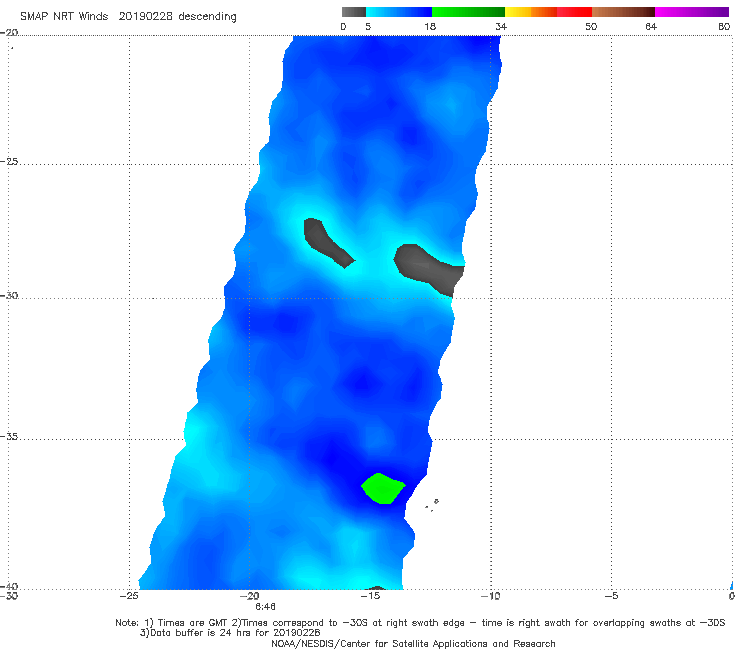Click the '-15' longitude axis label
This screenshot has width=740, height=650.
pyautogui.click(x=370, y=596)
